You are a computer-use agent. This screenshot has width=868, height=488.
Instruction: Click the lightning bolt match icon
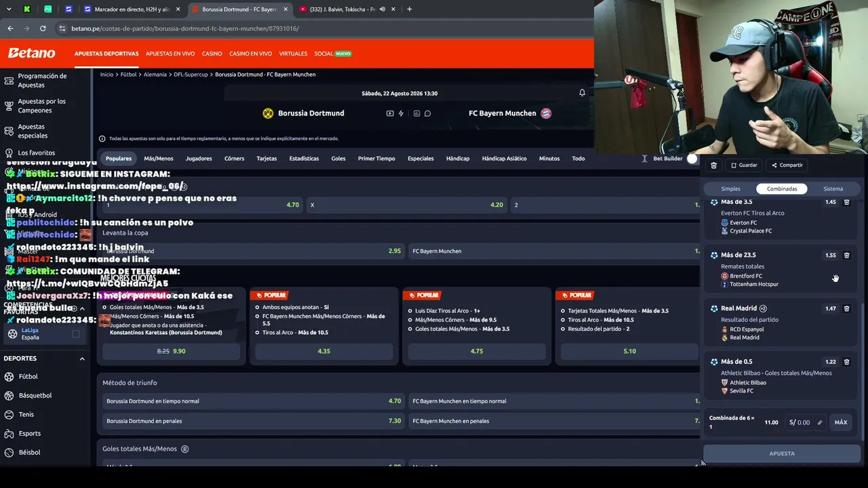[x=401, y=113]
